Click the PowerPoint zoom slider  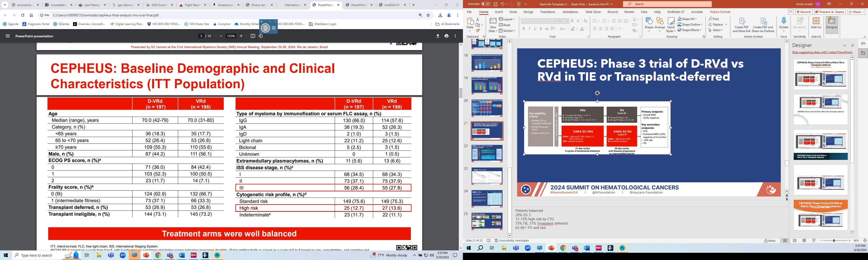[x=835, y=240]
